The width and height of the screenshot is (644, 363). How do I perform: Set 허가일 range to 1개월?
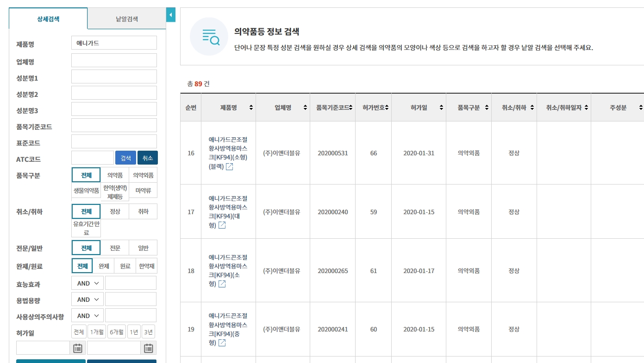(x=97, y=331)
